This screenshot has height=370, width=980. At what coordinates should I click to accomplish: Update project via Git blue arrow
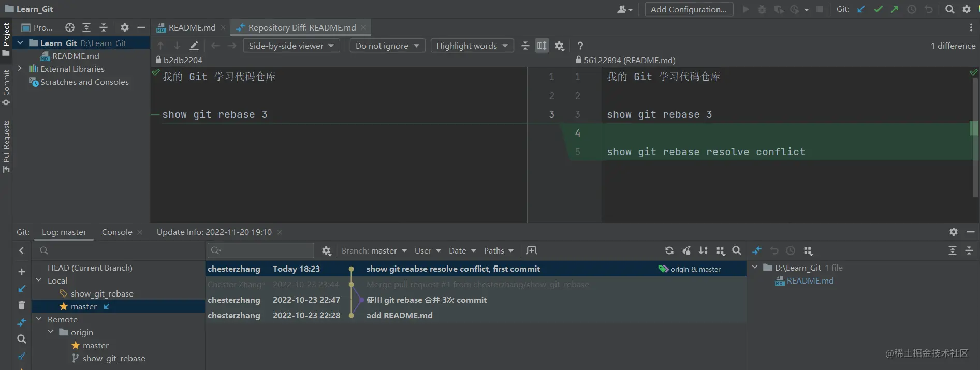(x=861, y=9)
